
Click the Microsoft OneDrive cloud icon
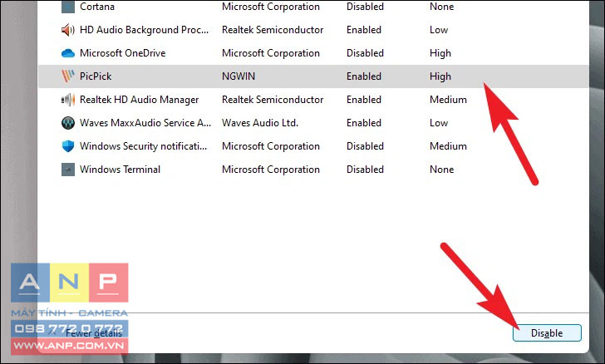68,53
